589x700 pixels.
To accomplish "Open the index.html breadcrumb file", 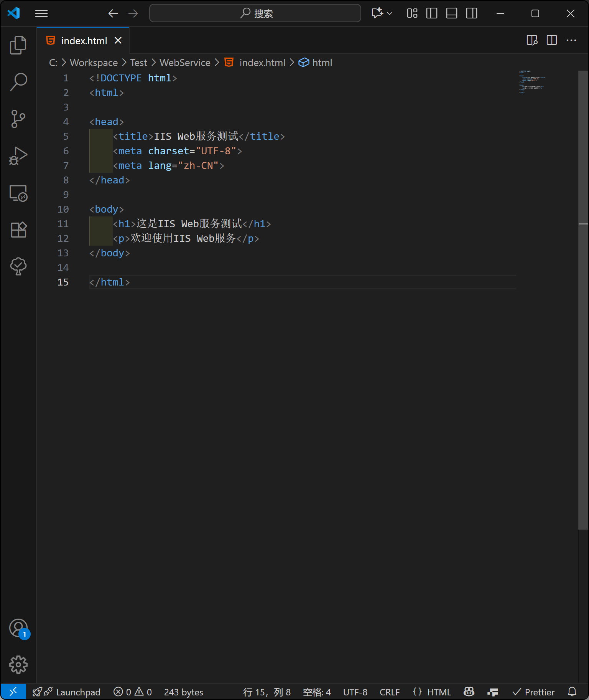I will (255, 63).
